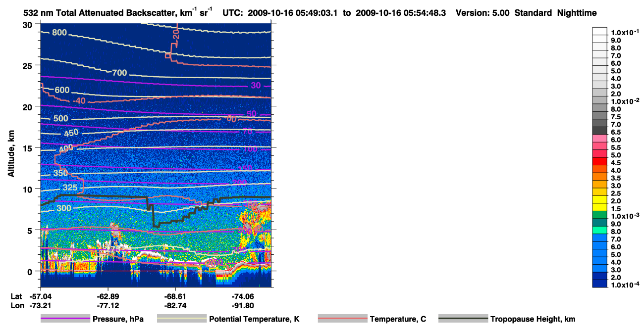Viewport: 644px width, 330px height.
Task: Click altitude axis tick label 25
Action: coord(28,65)
